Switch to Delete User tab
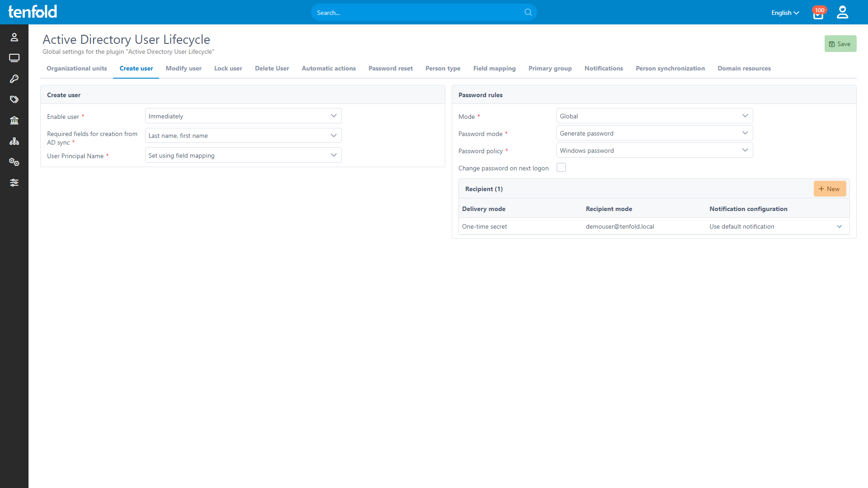Viewport: 868px width, 488px height. coord(272,68)
